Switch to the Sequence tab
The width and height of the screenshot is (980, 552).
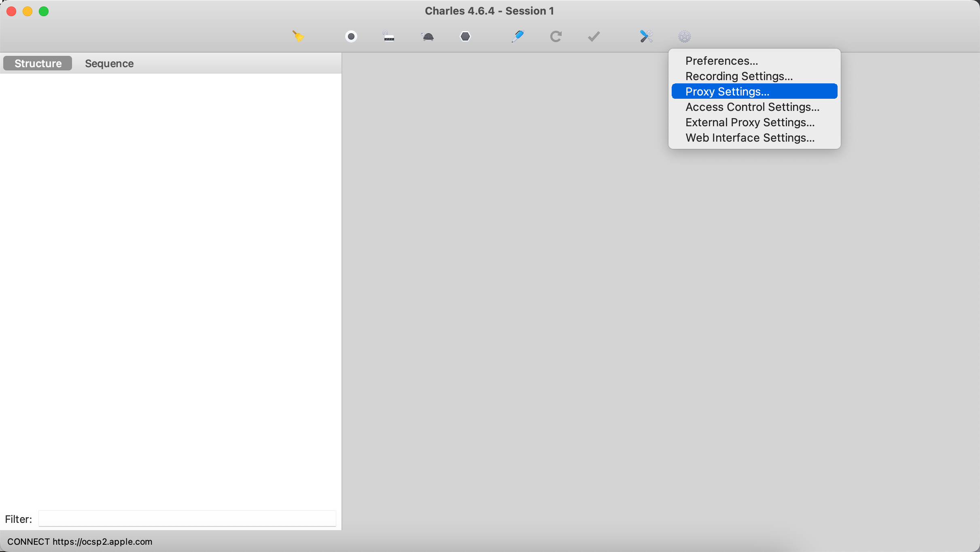click(109, 64)
